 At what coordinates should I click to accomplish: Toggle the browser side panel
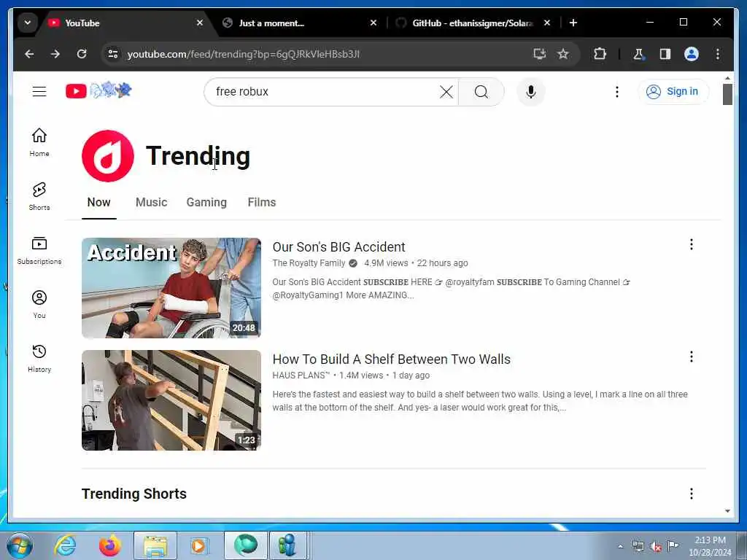pos(665,54)
